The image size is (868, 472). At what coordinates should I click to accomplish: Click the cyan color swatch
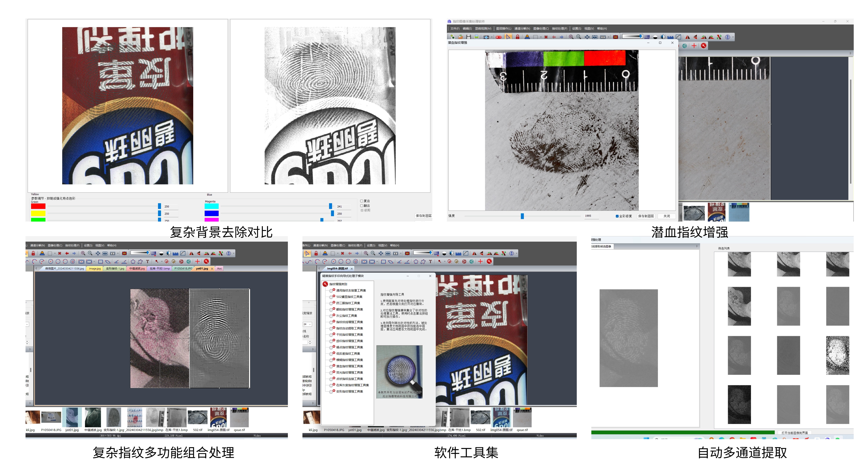pos(212,206)
